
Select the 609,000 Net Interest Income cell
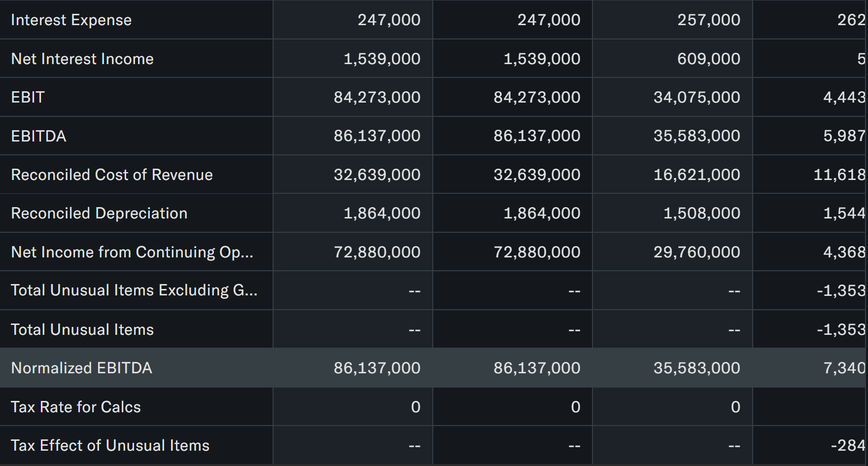[708, 59]
